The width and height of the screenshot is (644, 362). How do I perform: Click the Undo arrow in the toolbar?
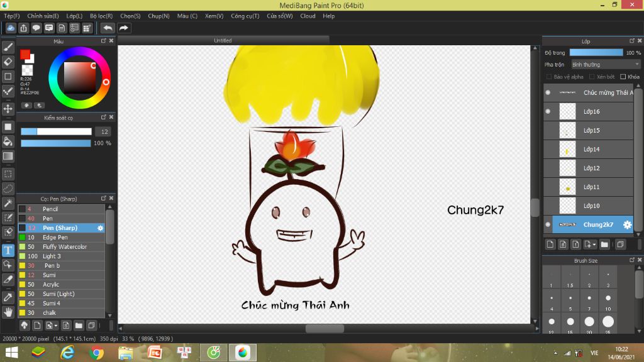(x=108, y=28)
